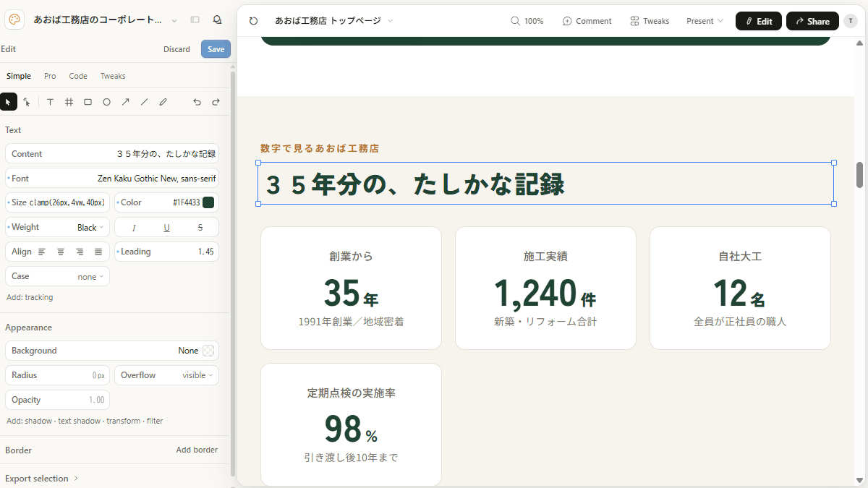
Task: Open the chat bubble icon
Action: click(x=217, y=20)
